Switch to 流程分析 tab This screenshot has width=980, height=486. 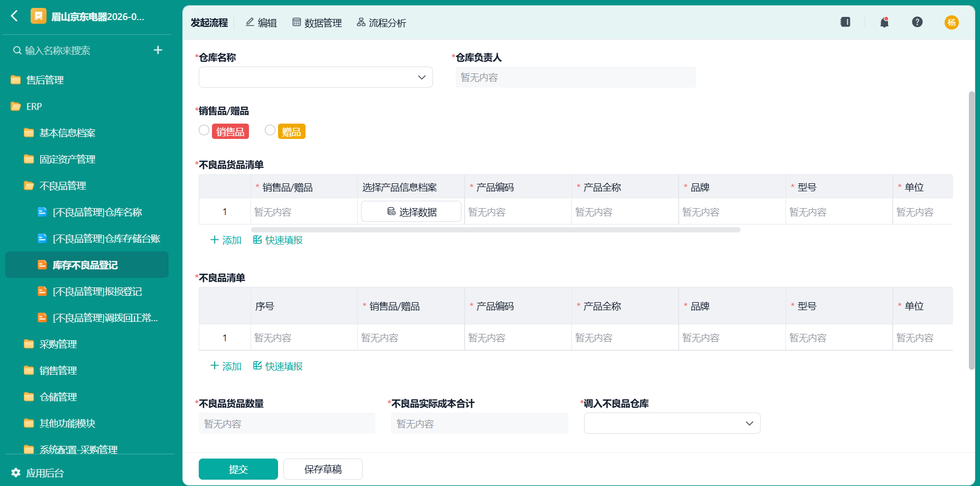point(381,23)
